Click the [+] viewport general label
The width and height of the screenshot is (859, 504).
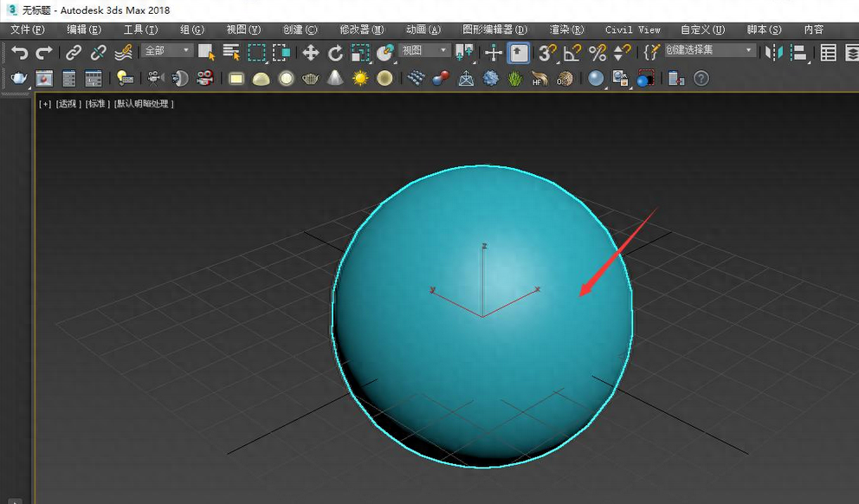click(x=45, y=104)
